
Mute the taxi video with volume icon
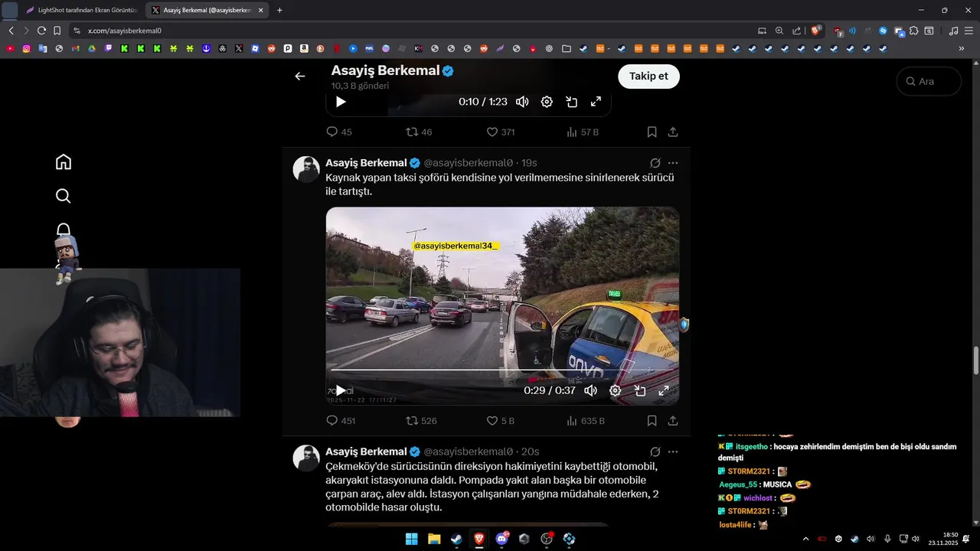(591, 390)
